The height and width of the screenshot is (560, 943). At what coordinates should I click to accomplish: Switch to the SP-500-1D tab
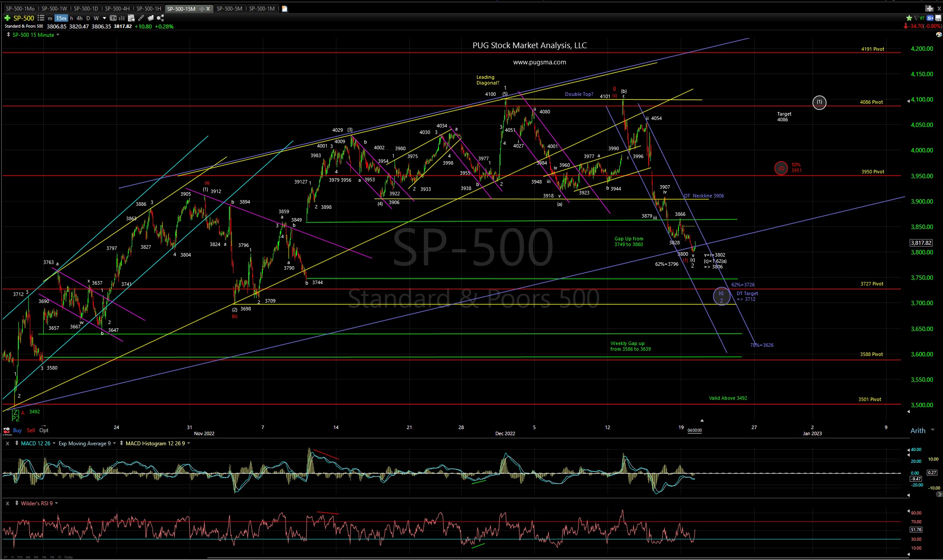click(x=86, y=8)
